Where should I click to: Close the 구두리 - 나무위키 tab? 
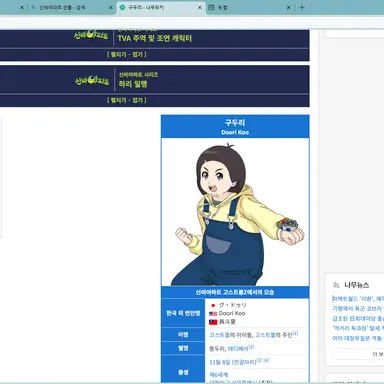pos(200,7)
